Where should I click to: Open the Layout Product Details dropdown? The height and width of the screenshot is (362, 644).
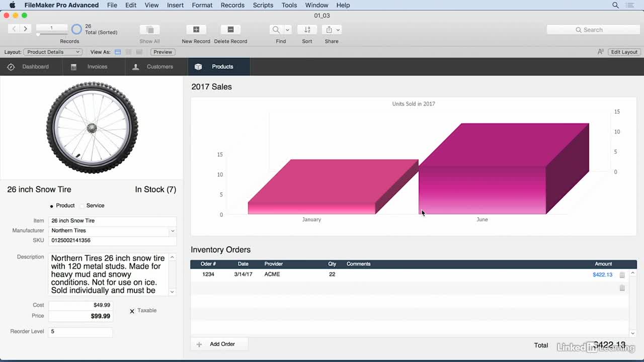(x=53, y=52)
